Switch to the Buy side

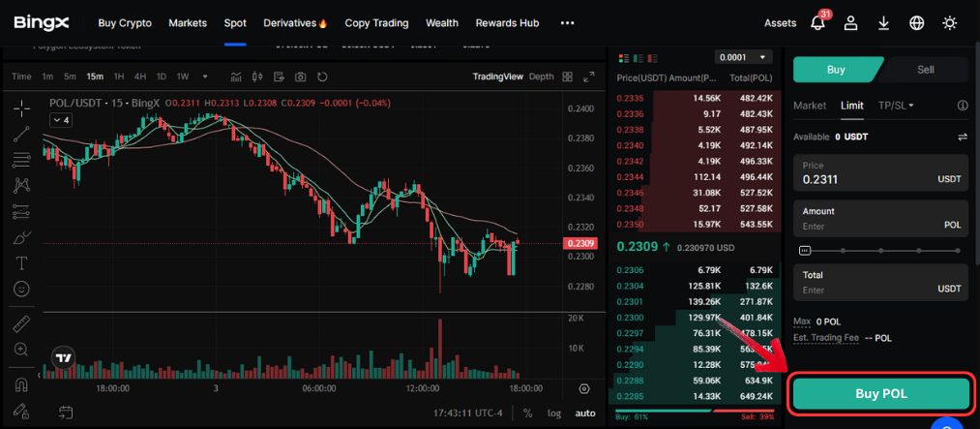click(x=836, y=70)
